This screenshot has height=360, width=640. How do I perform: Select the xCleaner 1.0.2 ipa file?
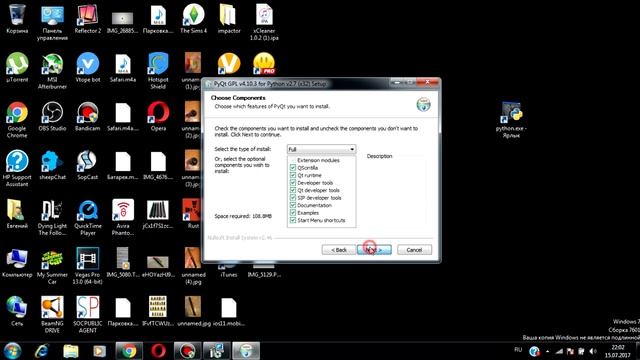264,22
